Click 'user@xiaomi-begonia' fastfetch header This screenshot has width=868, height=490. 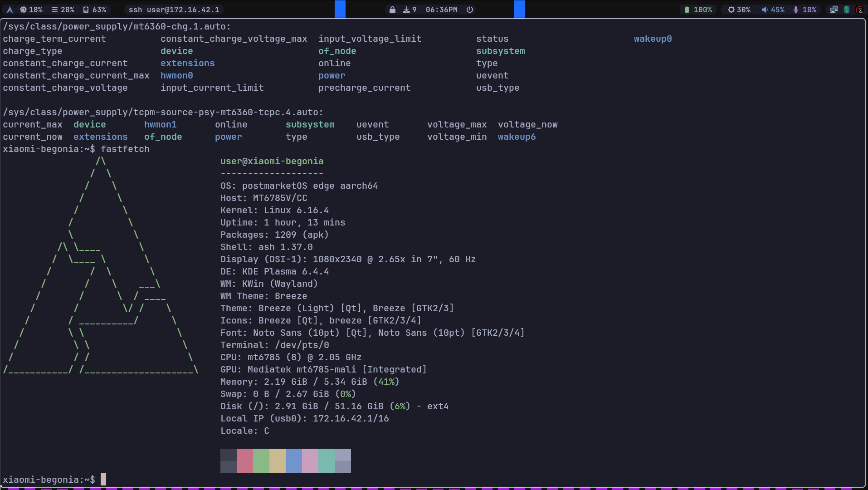(x=272, y=161)
